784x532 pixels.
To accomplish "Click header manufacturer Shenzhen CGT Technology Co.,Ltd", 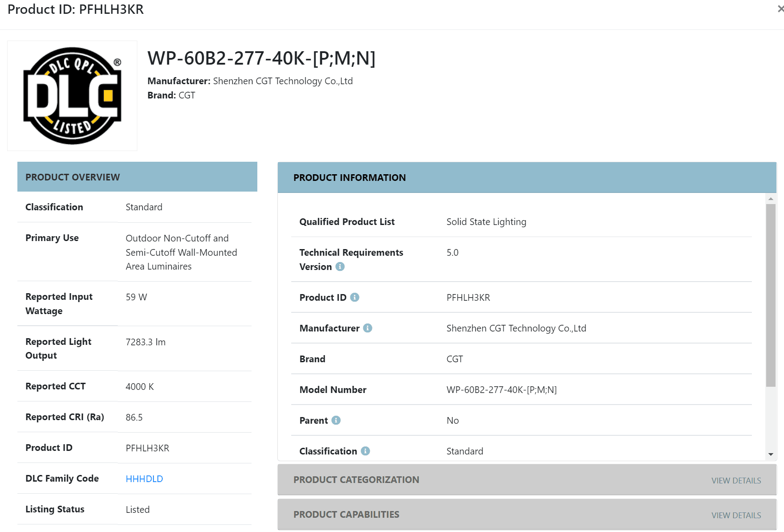I will pos(283,81).
